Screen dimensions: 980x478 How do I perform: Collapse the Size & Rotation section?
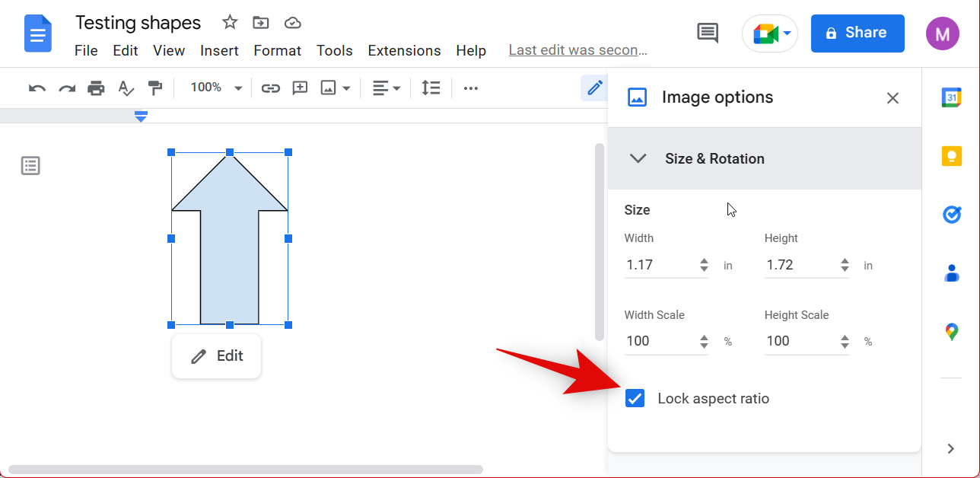(x=638, y=158)
